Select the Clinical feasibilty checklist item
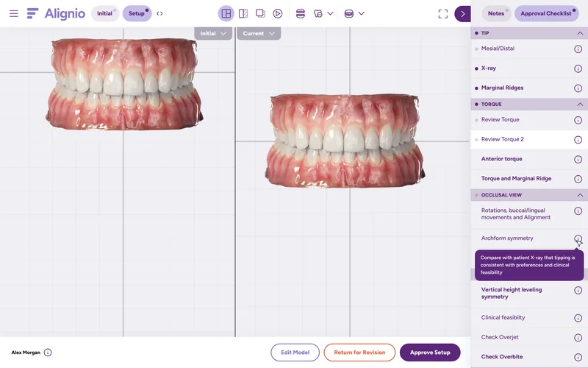This screenshot has width=588, height=368. point(529,318)
